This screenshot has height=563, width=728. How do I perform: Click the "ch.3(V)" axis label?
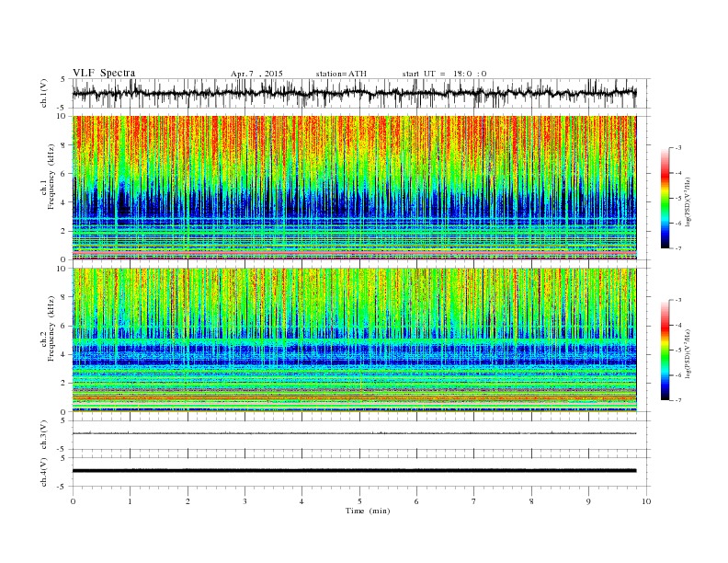pyautogui.click(x=44, y=435)
